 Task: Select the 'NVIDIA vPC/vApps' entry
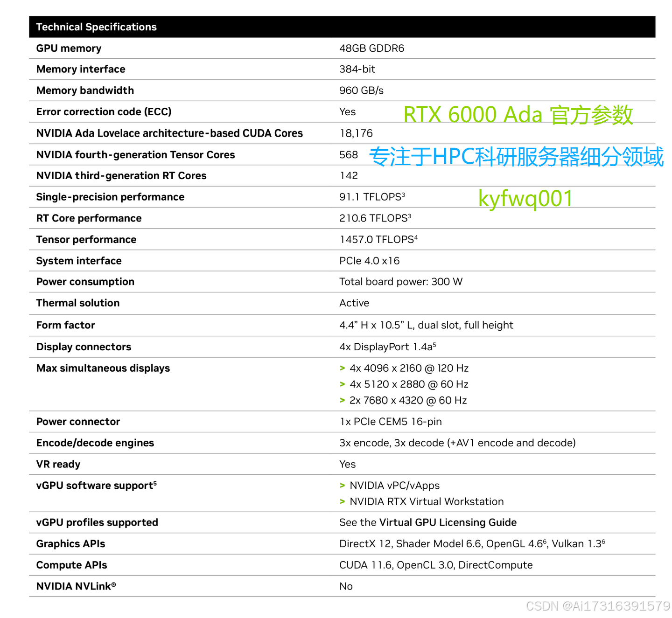395,486
